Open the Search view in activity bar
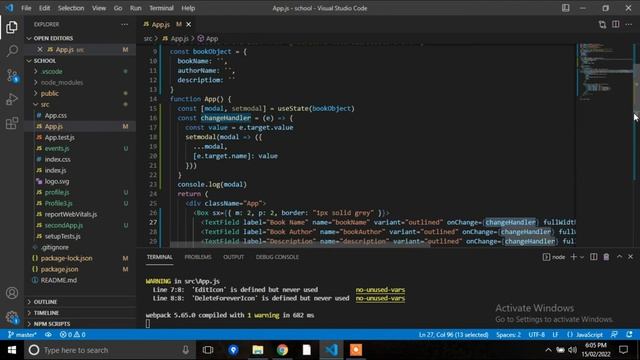The width and height of the screenshot is (640, 360). [x=12, y=51]
